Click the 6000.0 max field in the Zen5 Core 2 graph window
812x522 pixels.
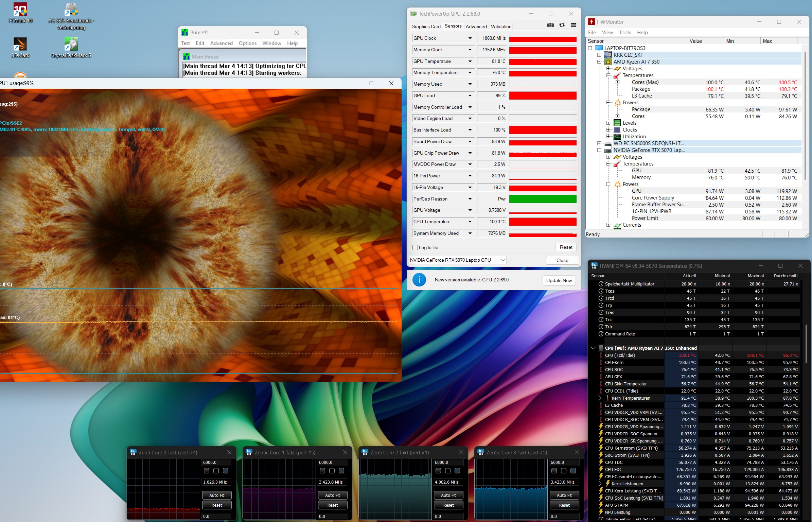[448, 463]
